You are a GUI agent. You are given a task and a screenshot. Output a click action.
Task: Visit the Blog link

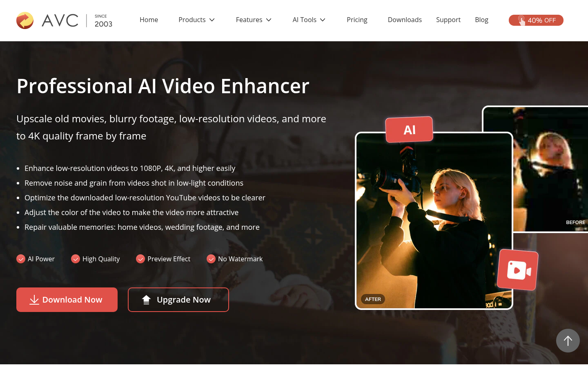(x=481, y=20)
